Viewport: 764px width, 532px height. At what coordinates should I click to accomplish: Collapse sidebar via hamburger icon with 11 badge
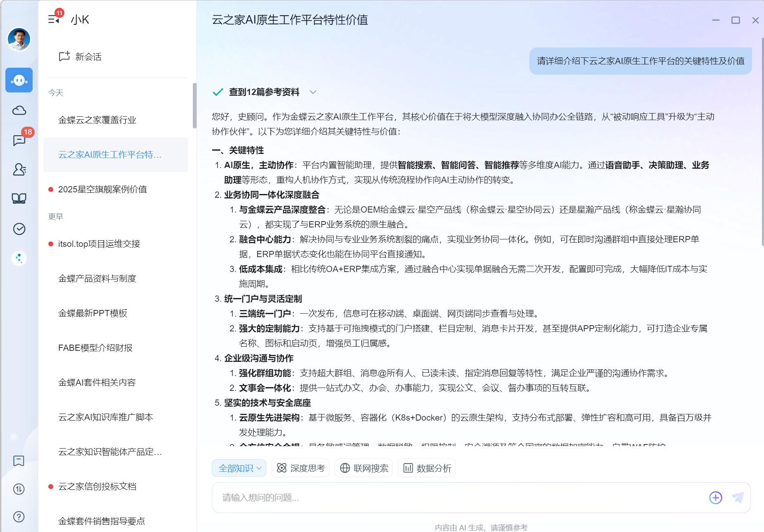click(53, 19)
